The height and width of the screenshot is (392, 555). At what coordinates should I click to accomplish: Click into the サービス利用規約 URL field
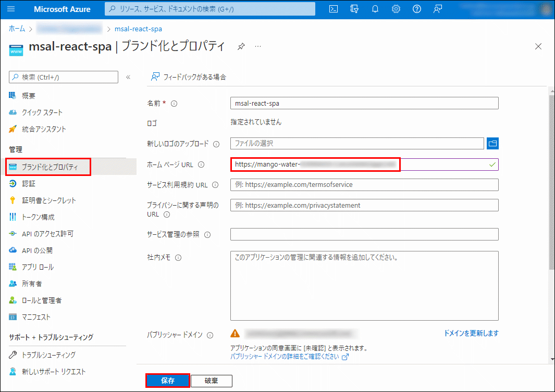click(x=364, y=184)
